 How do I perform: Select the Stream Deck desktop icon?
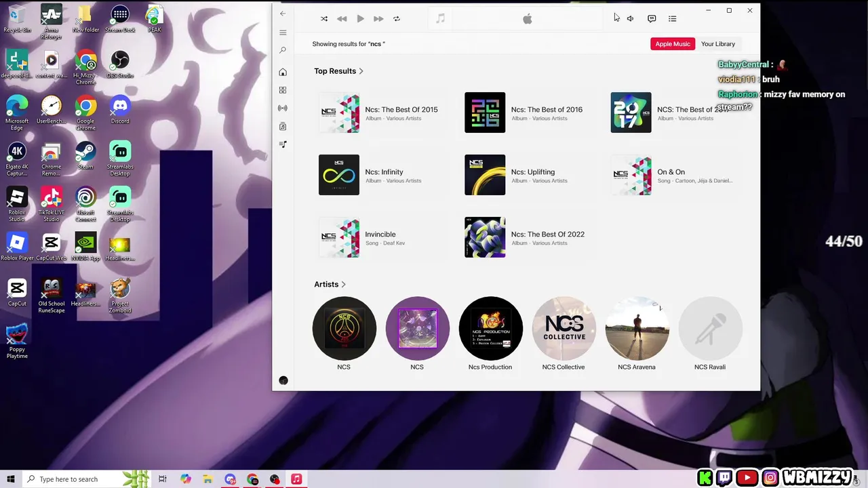pos(120,18)
